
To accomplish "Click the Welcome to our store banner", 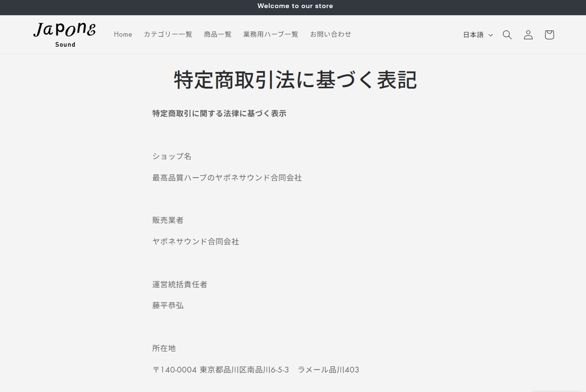I will 295,6.
